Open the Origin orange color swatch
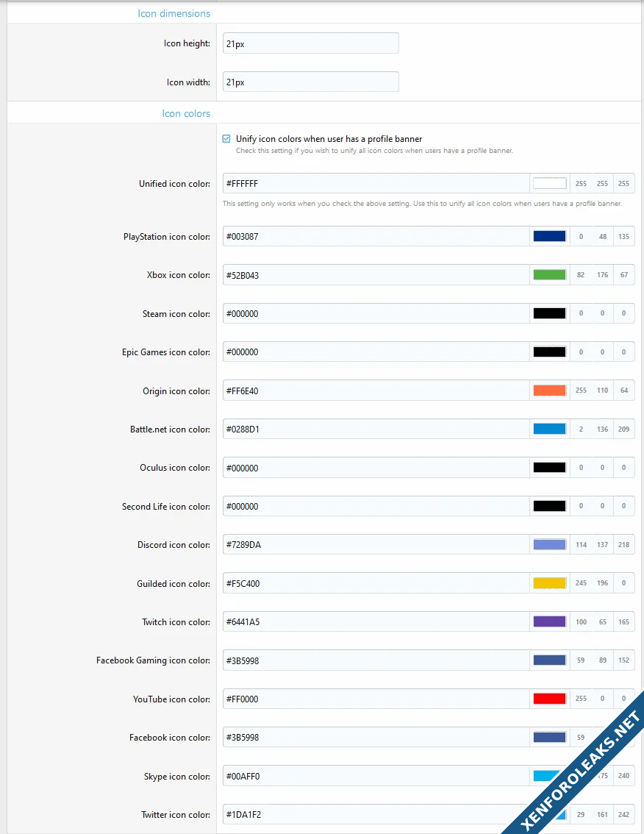 pos(549,391)
